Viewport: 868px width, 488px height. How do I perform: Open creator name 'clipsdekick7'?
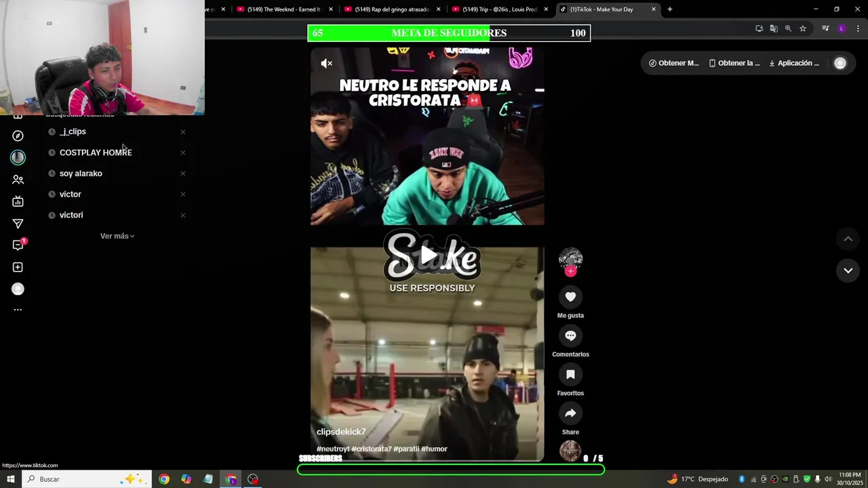tap(341, 432)
